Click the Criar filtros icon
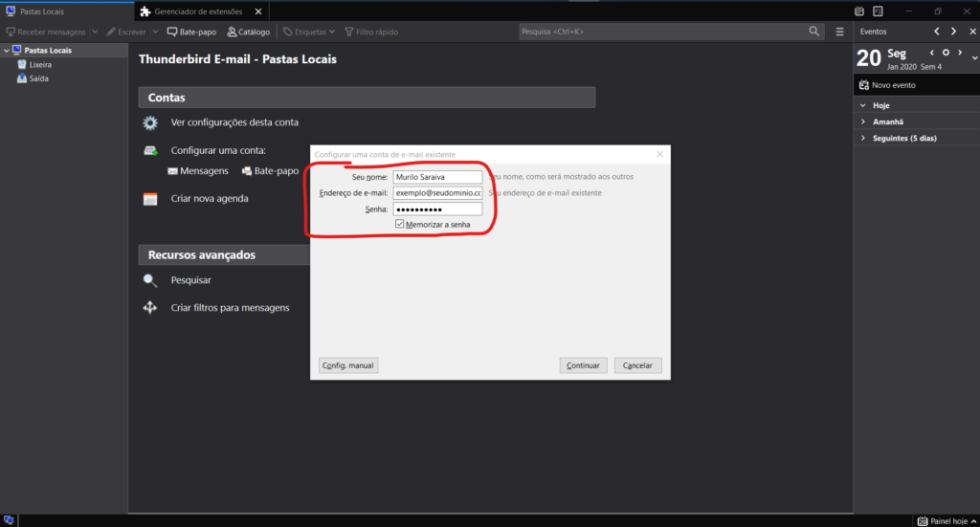The image size is (980, 527). 150,308
